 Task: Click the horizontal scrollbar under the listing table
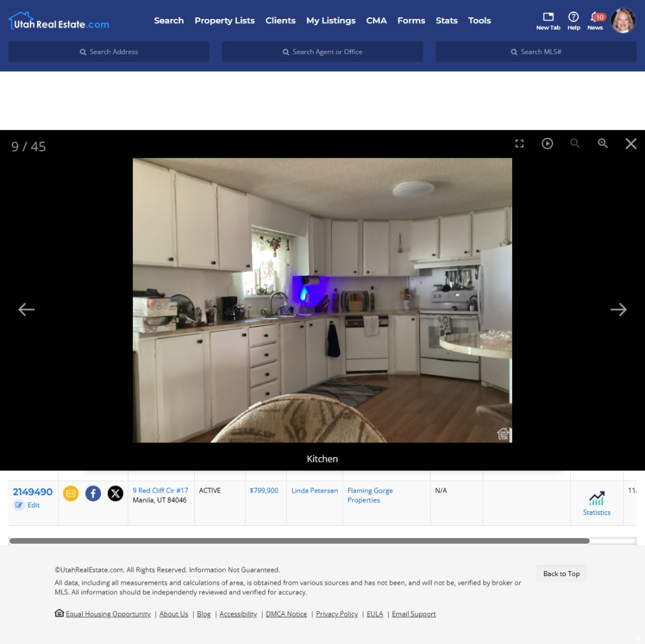(299, 541)
